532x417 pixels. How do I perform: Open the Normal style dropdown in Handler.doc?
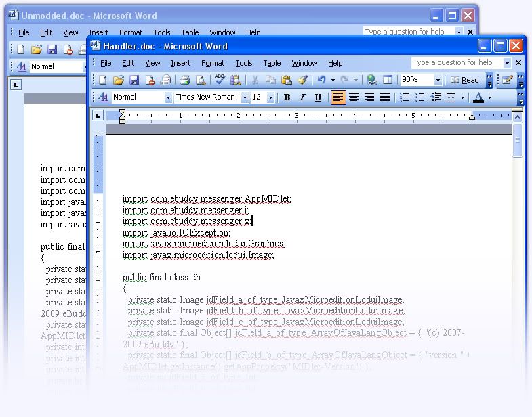(168, 97)
